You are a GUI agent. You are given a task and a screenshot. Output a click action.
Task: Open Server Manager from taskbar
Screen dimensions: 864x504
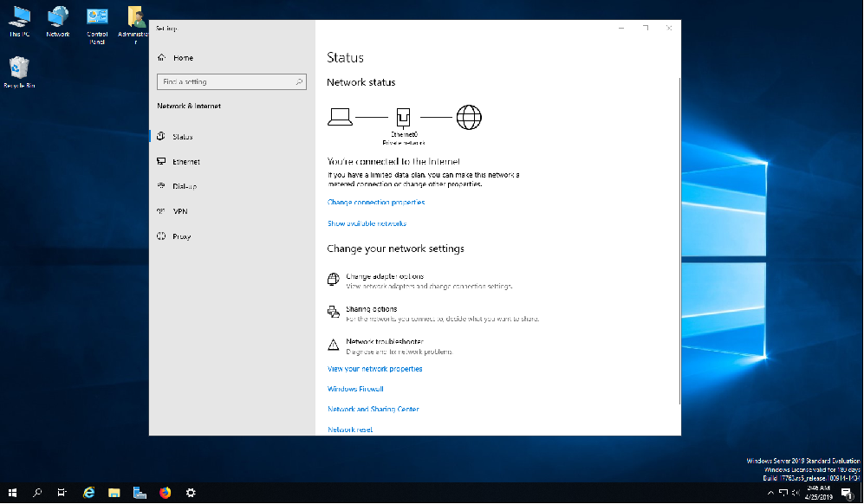pos(140,493)
